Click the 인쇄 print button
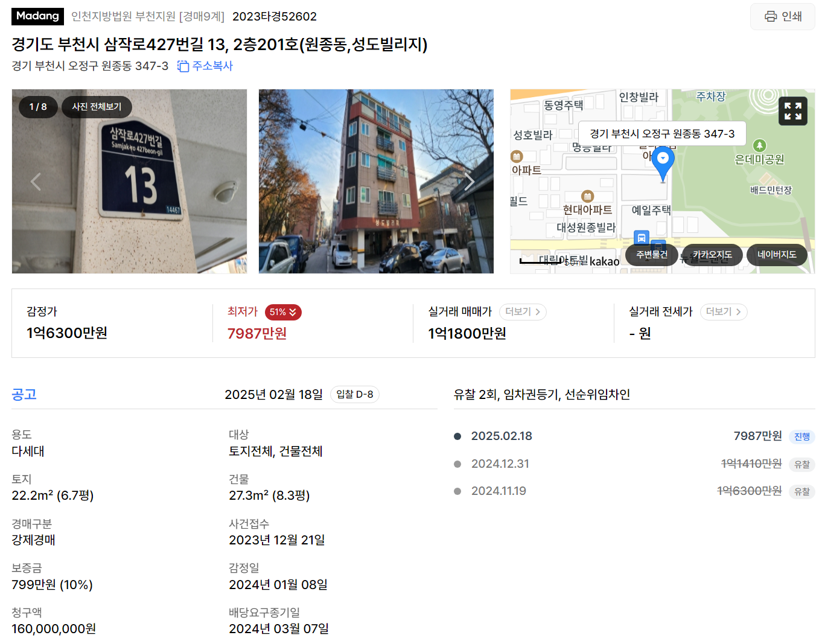 [x=782, y=16]
